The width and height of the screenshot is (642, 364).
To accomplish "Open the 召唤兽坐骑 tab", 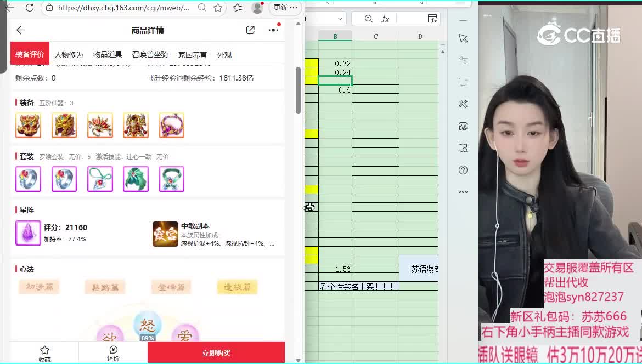I will (150, 54).
